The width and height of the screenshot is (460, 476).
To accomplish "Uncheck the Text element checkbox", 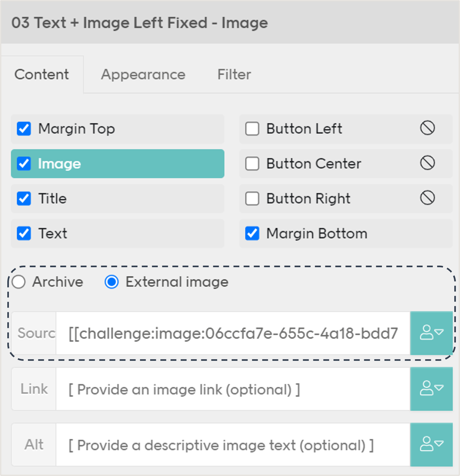I will coord(24,234).
